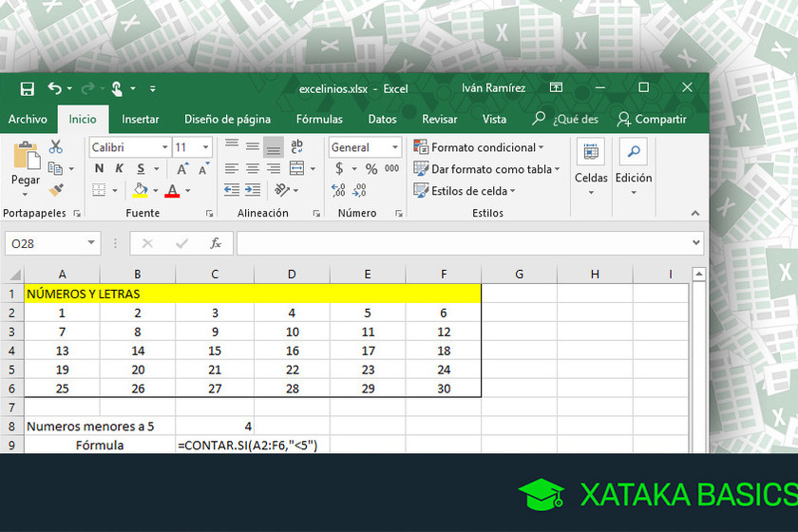
Task: Open the font color dropdown arrow
Action: [188, 191]
